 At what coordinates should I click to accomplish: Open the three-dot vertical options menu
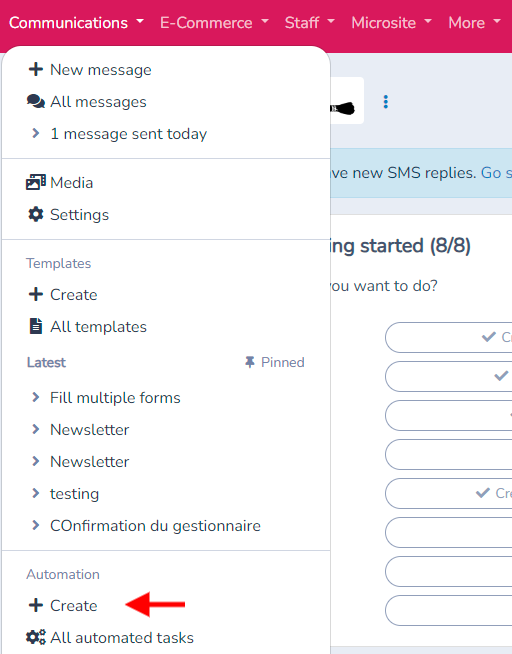[x=386, y=102]
